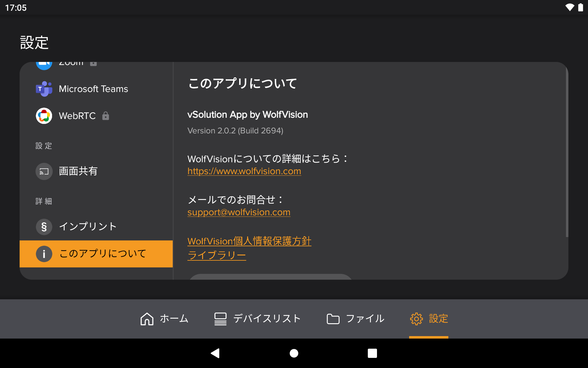This screenshot has height=368, width=588.
Task: Click the Wi-Fi status icon
Action: tap(570, 7)
